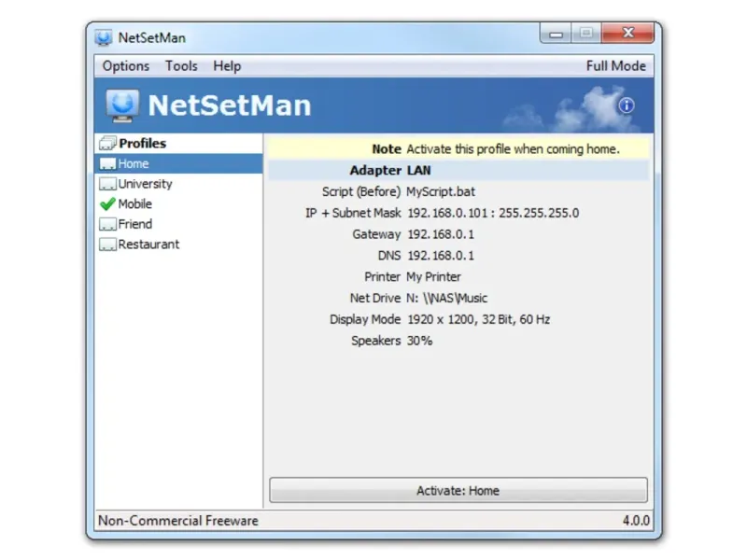Click the Speakers 30% value

pyautogui.click(x=419, y=341)
